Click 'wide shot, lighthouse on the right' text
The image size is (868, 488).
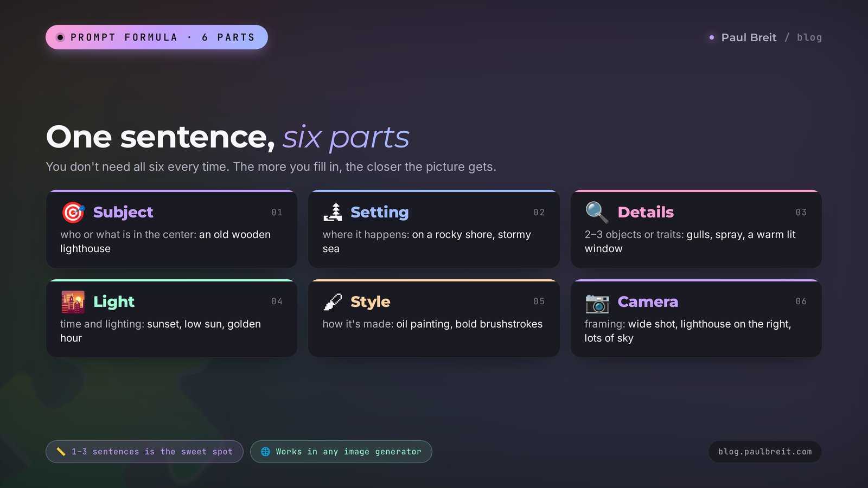click(688, 331)
